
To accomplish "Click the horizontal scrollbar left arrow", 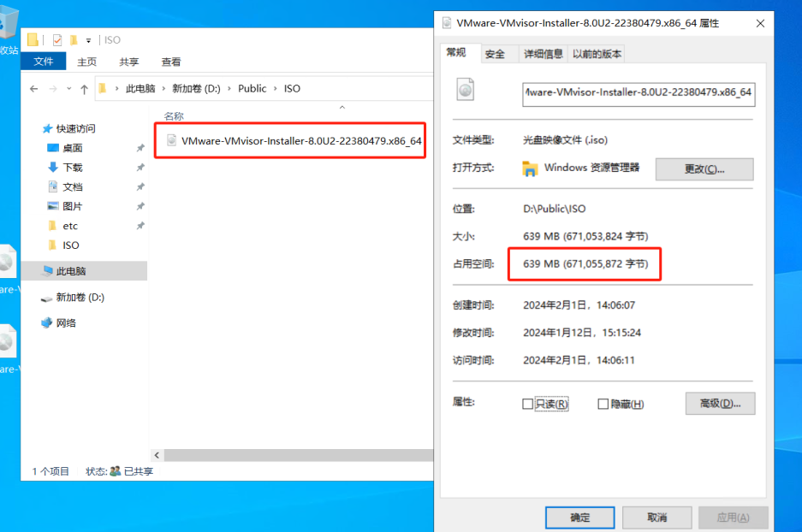I will point(157,455).
